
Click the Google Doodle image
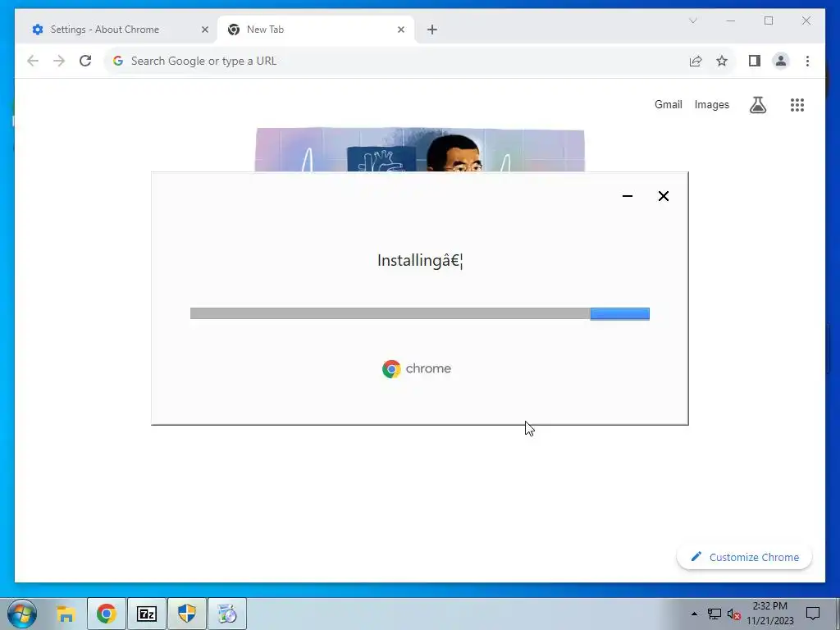[x=419, y=150]
